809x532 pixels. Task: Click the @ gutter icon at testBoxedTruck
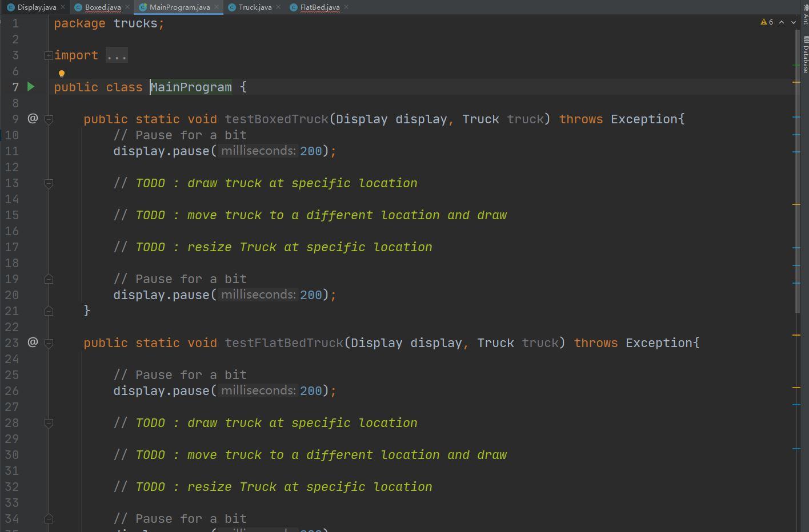(x=33, y=118)
